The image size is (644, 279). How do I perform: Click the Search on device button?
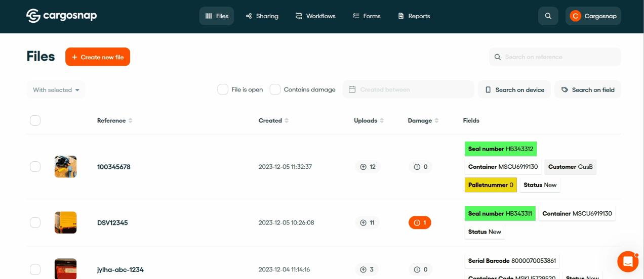coord(514,89)
